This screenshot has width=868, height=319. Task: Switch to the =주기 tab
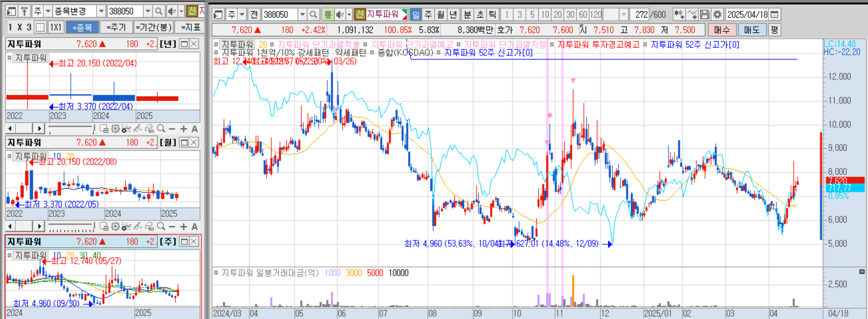[x=116, y=28]
